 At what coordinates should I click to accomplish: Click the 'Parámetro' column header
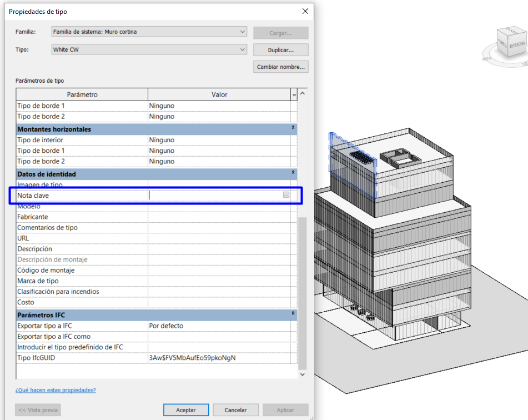tap(82, 94)
